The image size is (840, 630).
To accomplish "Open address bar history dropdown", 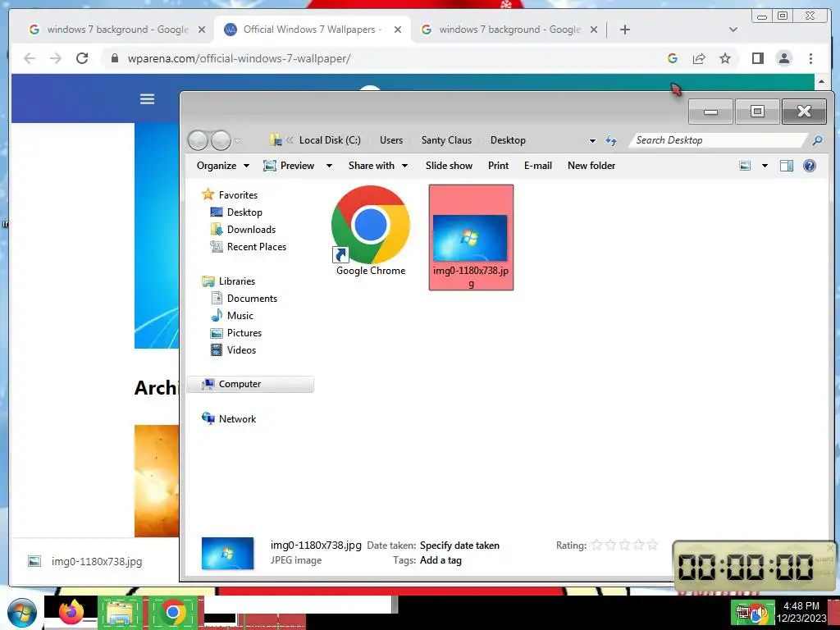I will 592,141.
